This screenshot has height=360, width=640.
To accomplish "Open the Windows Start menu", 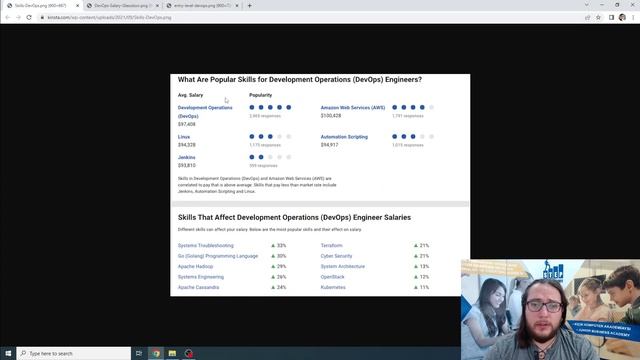I will tap(8, 353).
